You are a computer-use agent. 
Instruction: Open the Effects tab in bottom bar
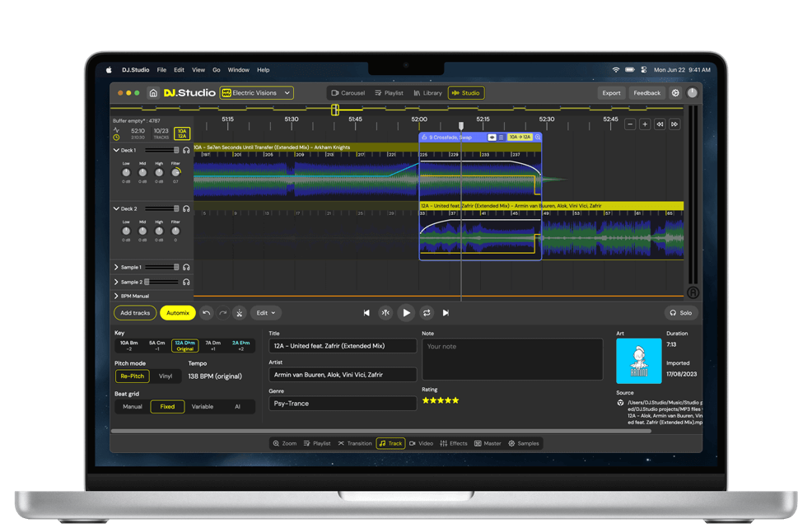(x=454, y=443)
